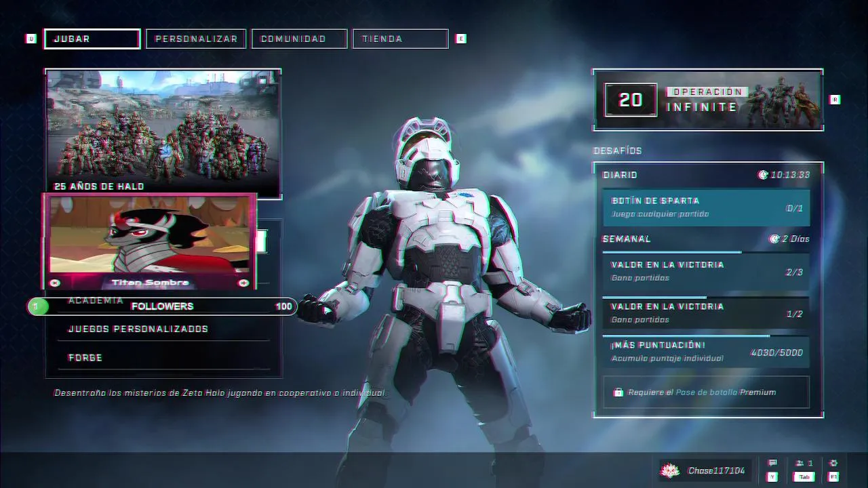Click the Y key hint under chat

[x=772, y=477]
